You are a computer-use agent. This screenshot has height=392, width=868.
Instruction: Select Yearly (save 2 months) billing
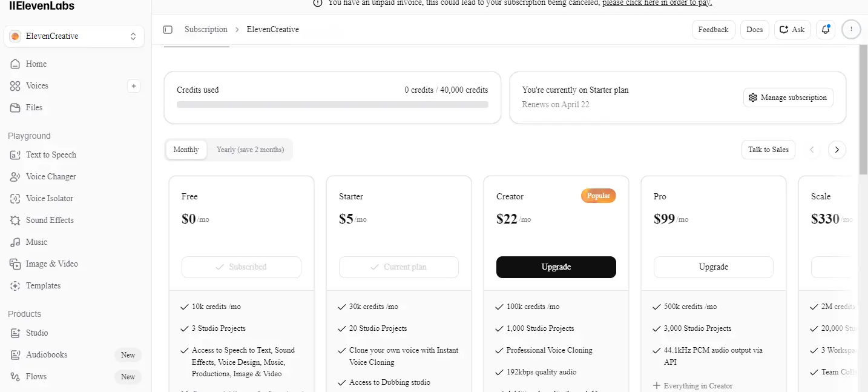coord(250,150)
